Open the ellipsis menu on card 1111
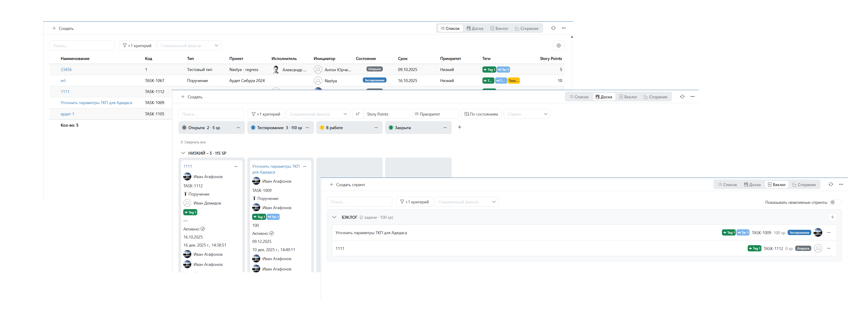Screen dimensions: 868x321 [236, 167]
